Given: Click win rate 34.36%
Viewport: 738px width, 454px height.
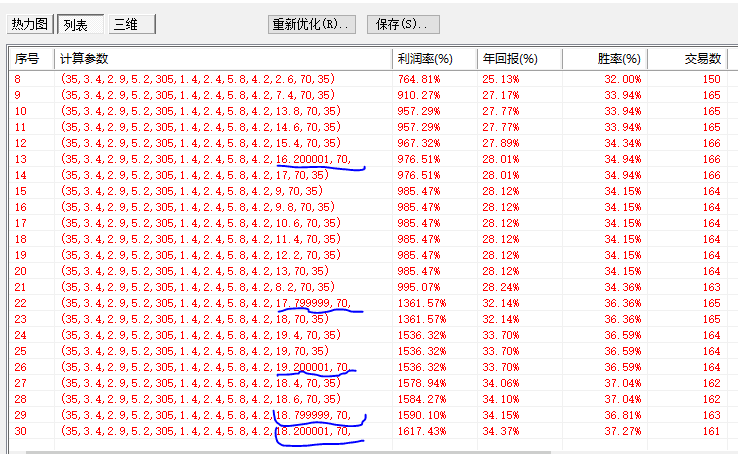Looking at the screenshot, I should tap(623, 287).
